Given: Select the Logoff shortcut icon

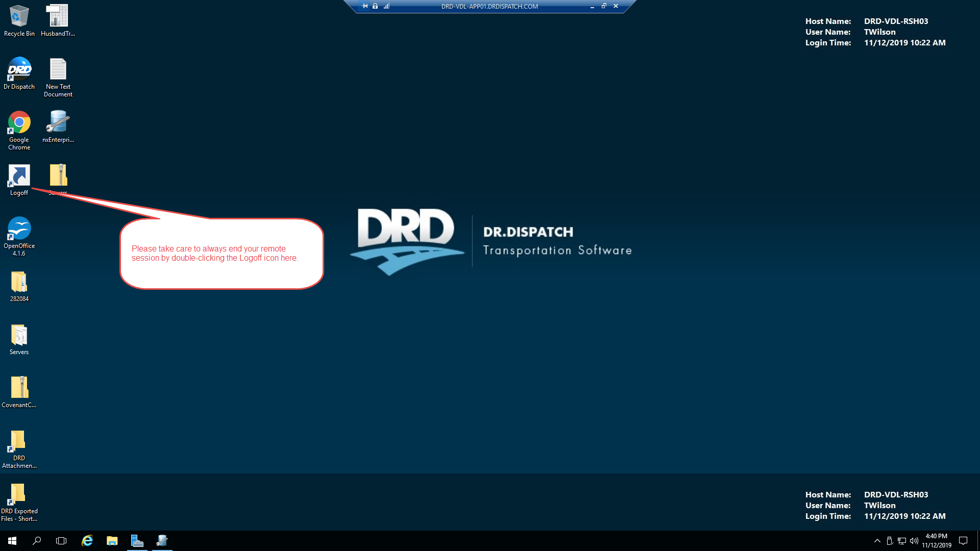Looking at the screenshot, I should tap(19, 176).
